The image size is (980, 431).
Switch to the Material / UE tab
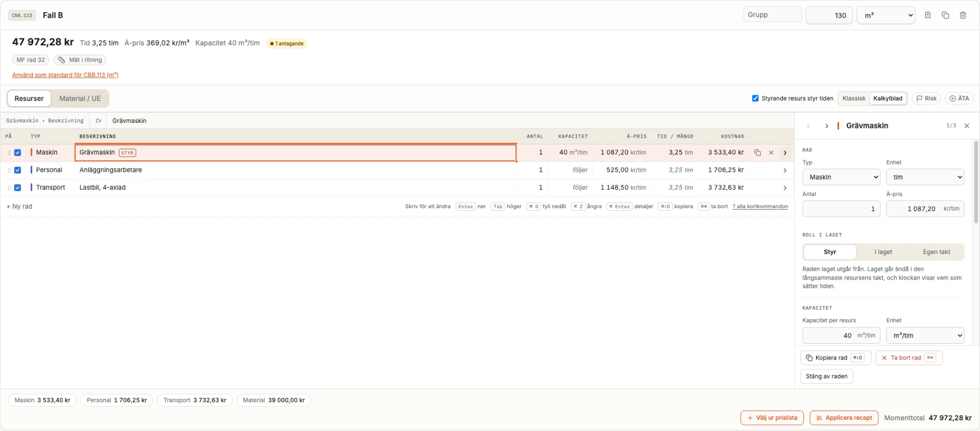click(80, 98)
